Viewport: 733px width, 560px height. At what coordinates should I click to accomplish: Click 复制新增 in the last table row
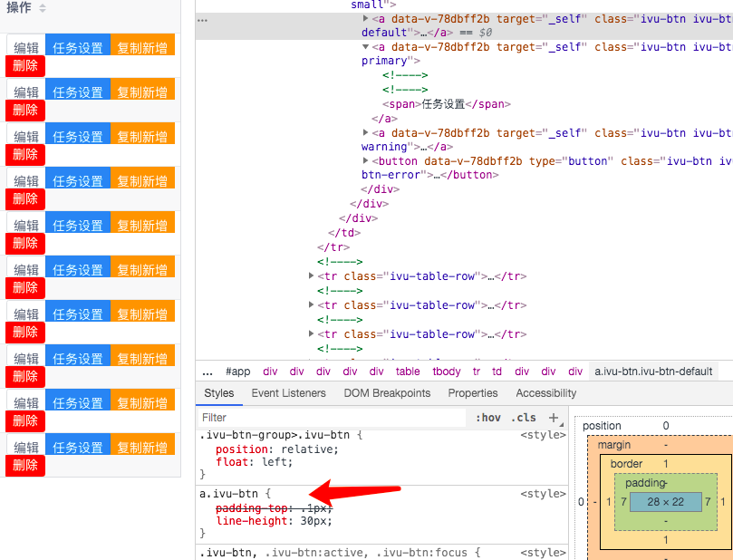point(142,445)
